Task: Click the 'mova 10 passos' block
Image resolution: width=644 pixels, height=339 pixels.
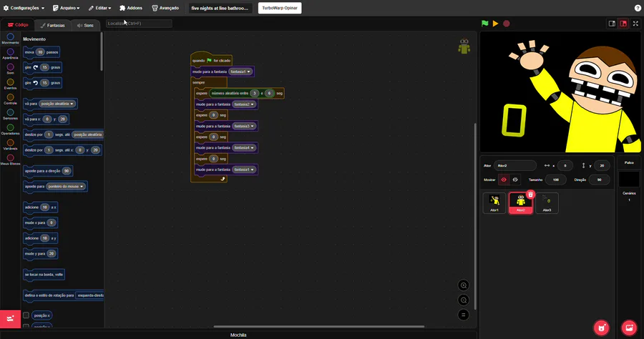Action: [x=42, y=52]
